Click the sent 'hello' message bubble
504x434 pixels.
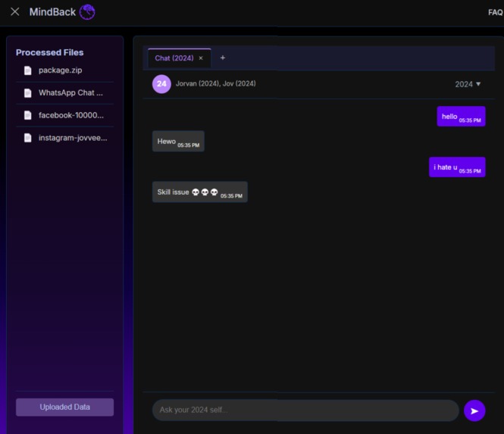(x=461, y=117)
